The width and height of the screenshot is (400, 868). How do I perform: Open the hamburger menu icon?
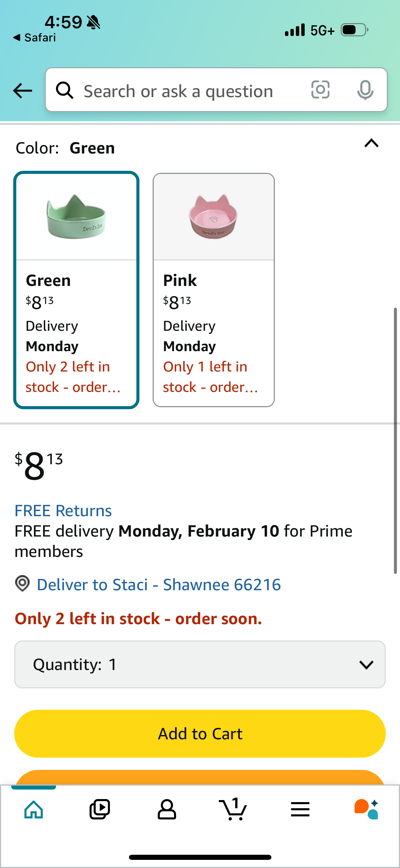click(x=300, y=810)
